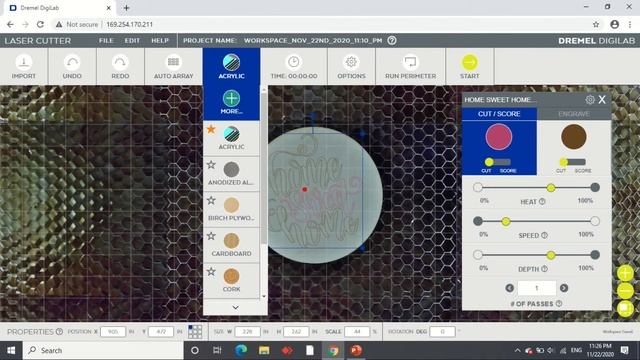Click the Position X input field

(113, 331)
